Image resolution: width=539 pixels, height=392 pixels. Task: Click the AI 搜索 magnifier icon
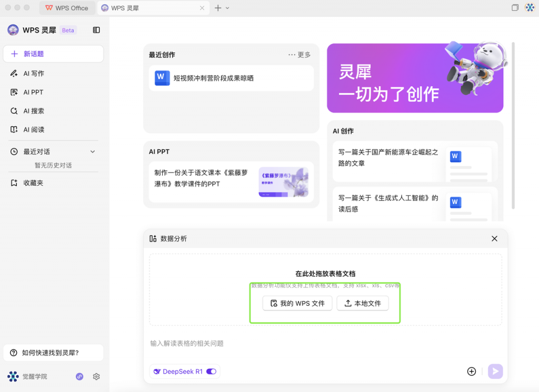coord(14,110)
